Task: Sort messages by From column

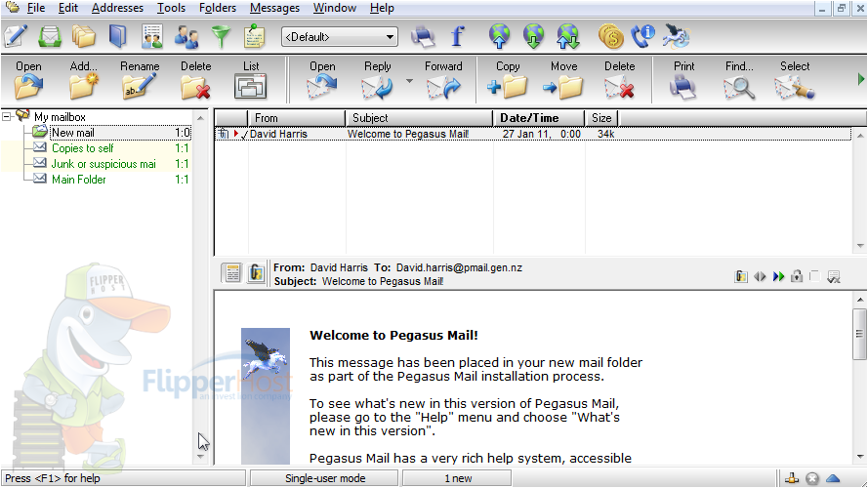Action: 296,118
